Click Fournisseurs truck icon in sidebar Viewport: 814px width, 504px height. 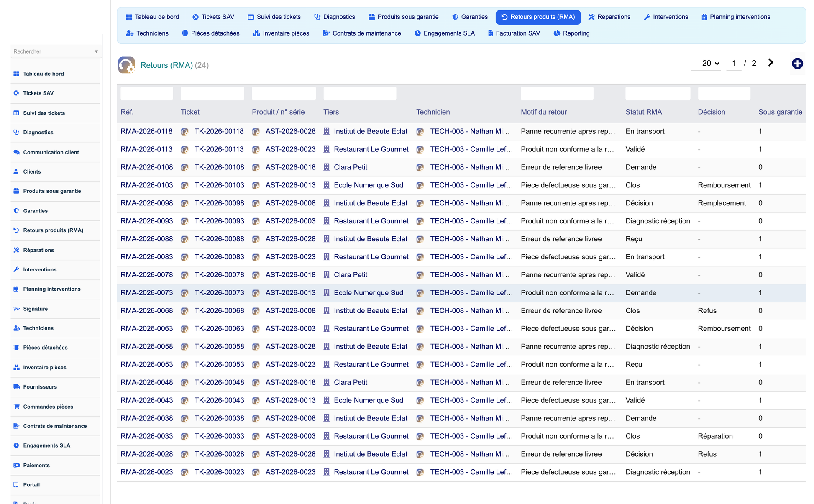(16, 387)
